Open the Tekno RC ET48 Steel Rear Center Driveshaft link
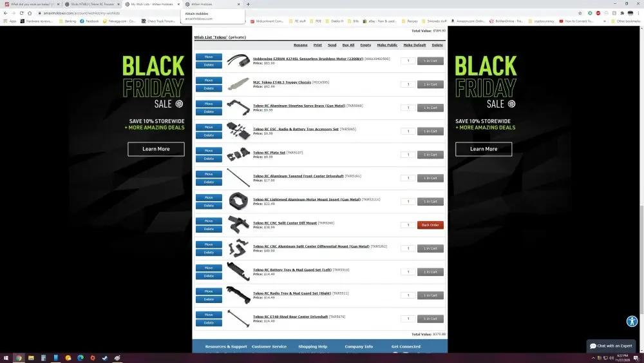 tap(290, 317)
